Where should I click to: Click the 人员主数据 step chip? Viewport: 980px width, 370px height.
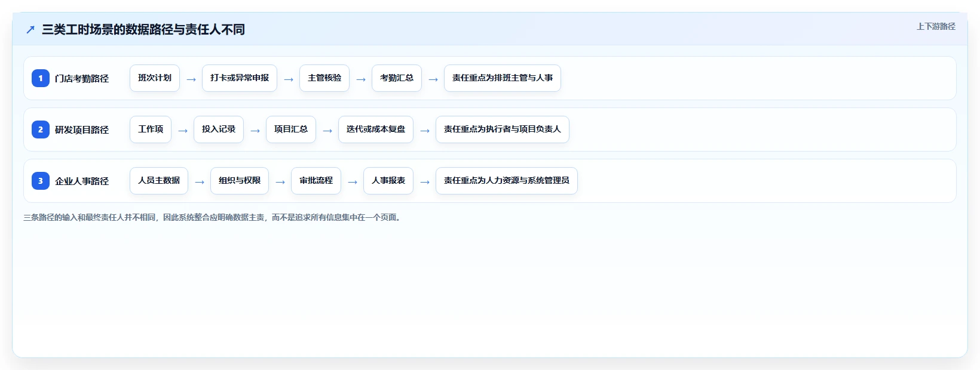[159, 181]
